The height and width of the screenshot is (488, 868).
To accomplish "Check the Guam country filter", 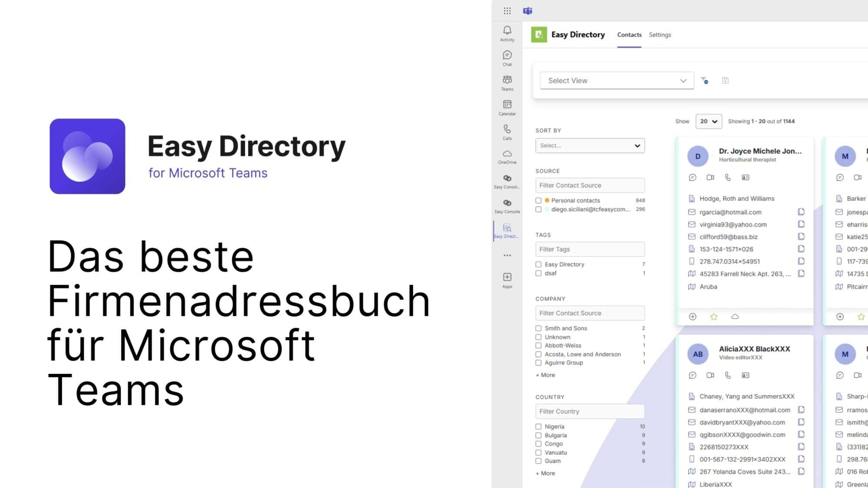I will [x=538, y=461].
